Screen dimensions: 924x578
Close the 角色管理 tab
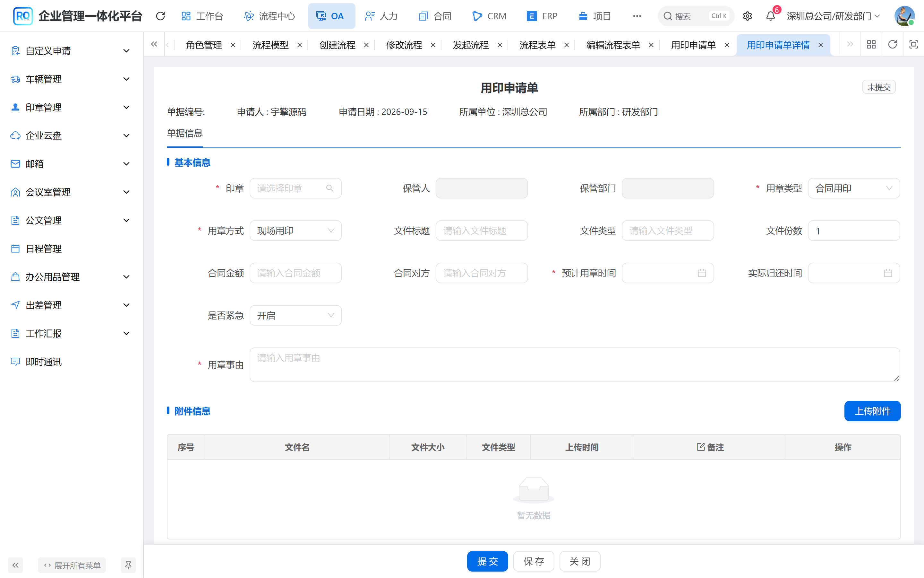[x=233, y=45]
